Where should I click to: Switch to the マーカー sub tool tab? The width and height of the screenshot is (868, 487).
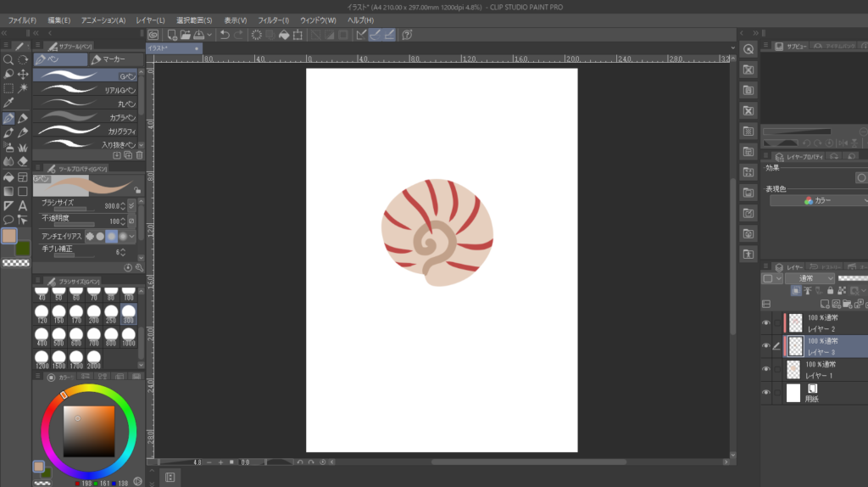pos(110,60)
